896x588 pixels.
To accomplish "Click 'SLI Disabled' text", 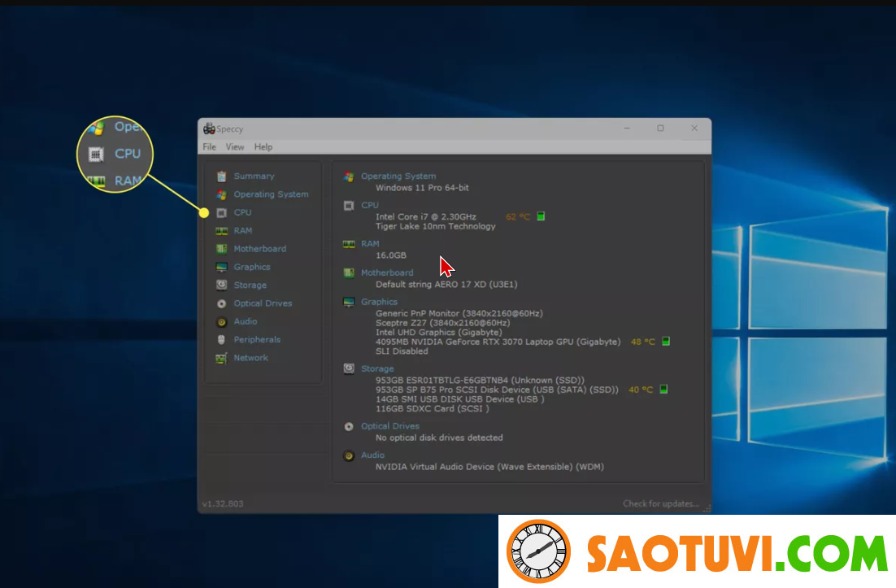I will coord(402,351).
